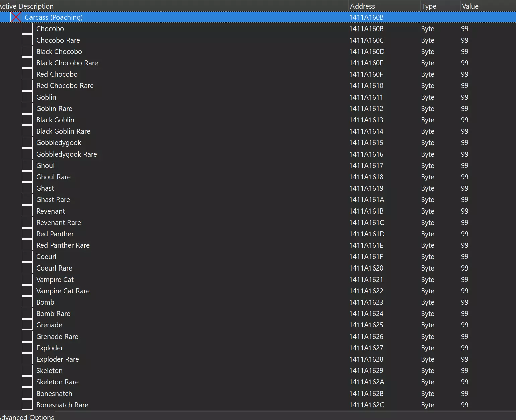The height and width of the screenshot is (420, 516).
Task: Click the value 99 of Skeleton row
Action: click(465, 370)
